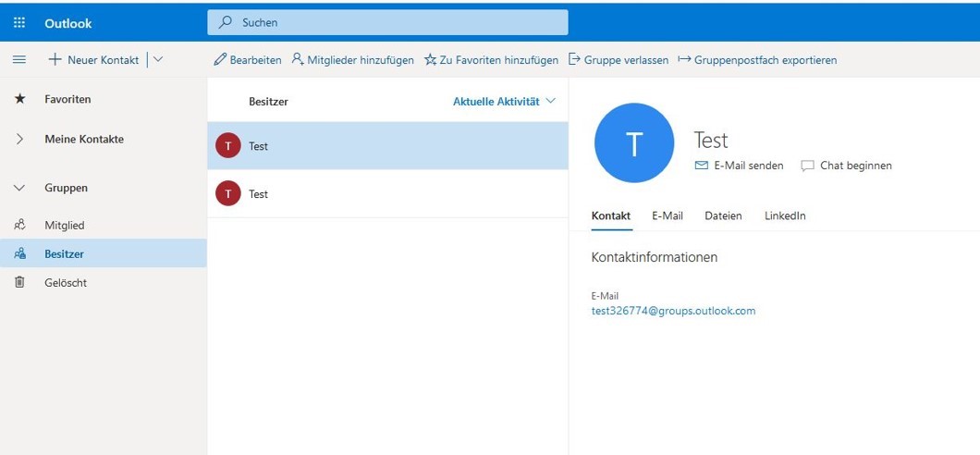
Task: Click the Kontaktinformationen heading
Action: 655,257
